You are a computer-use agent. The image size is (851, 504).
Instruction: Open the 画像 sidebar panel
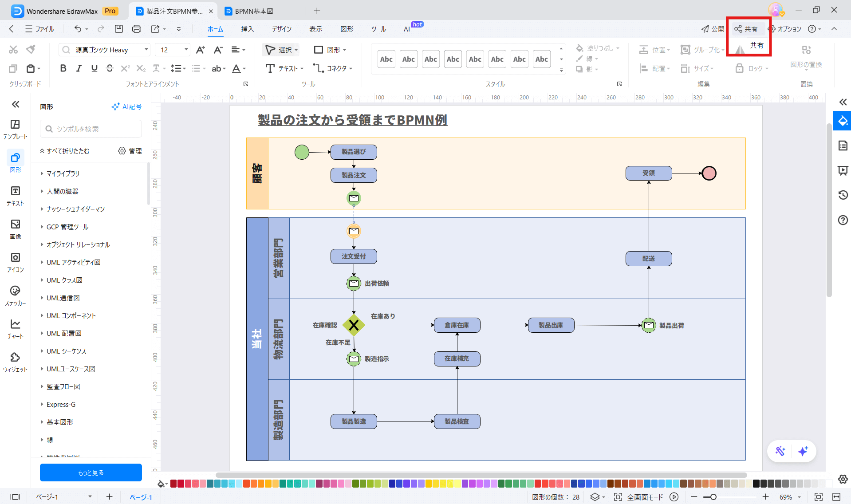15,229
